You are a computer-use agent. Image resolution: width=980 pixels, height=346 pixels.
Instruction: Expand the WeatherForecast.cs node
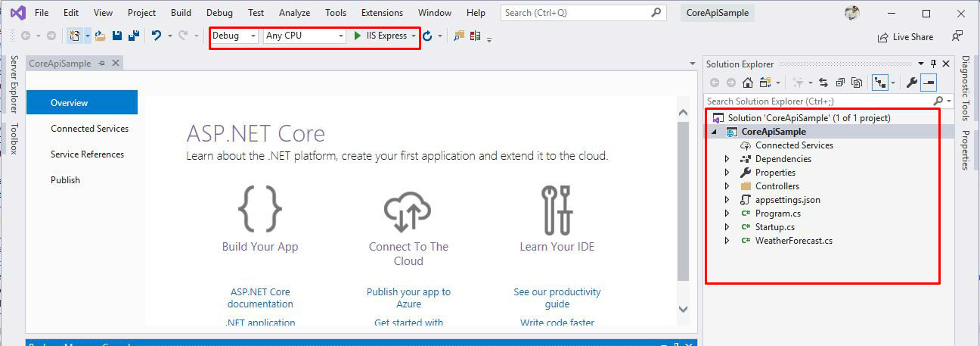click(x=727, y=241)
